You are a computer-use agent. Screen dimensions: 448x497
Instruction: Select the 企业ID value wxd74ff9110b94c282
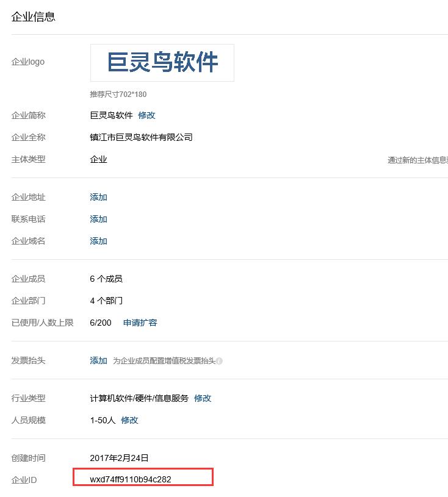tap(131, 479)
